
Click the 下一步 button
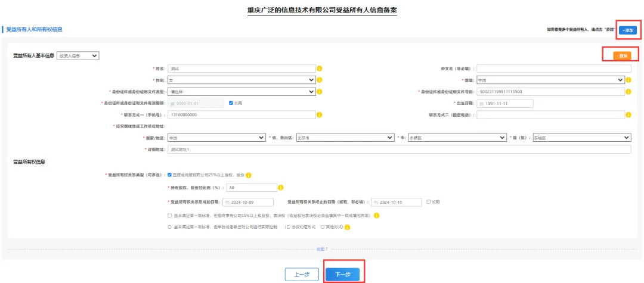(x=342, y=275)
